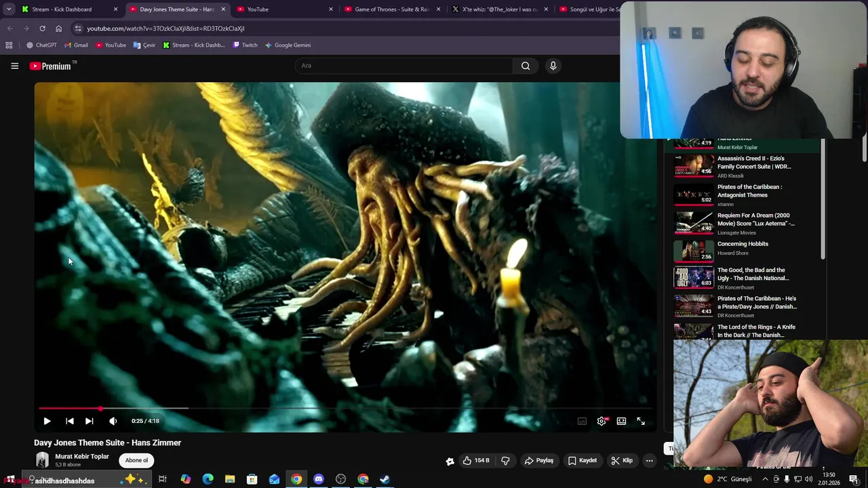Show hidden system tray icons
The image size is (868, 488).
[765, 479]
